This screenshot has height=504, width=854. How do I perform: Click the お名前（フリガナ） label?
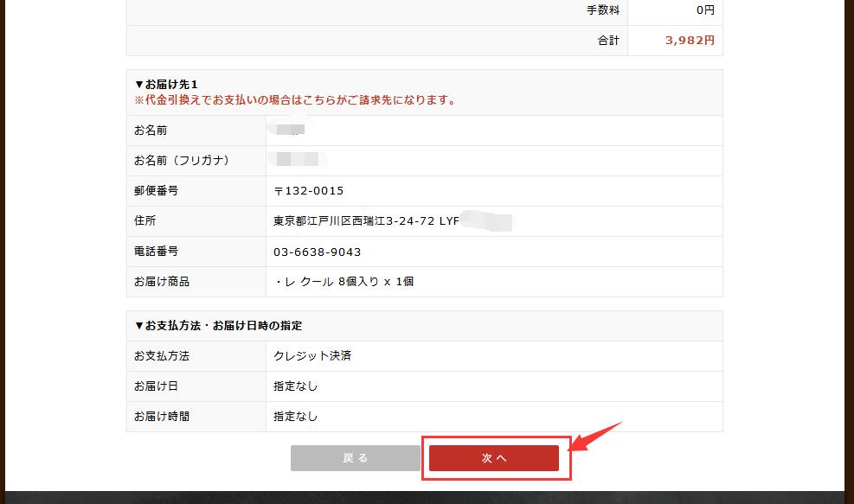click(182, 161)
